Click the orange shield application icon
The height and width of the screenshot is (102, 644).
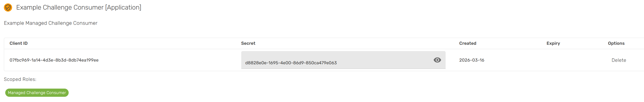(x=8, y=7)
